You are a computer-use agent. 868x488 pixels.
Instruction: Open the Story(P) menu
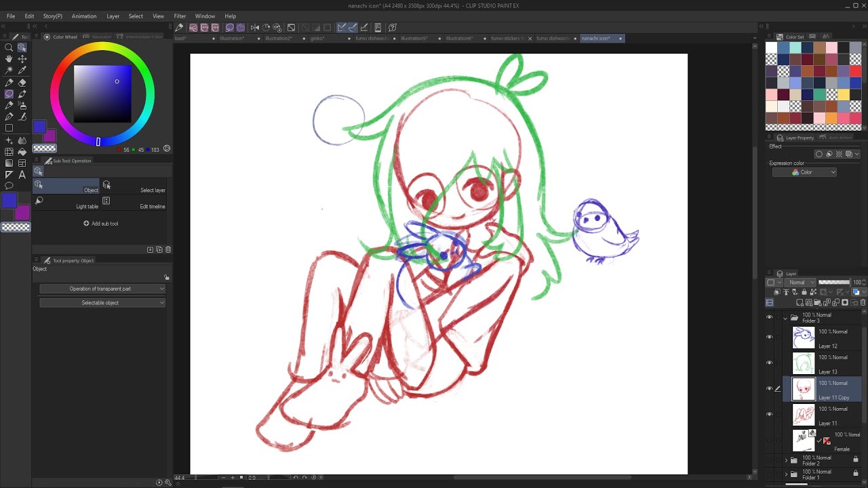pos(53,16)
